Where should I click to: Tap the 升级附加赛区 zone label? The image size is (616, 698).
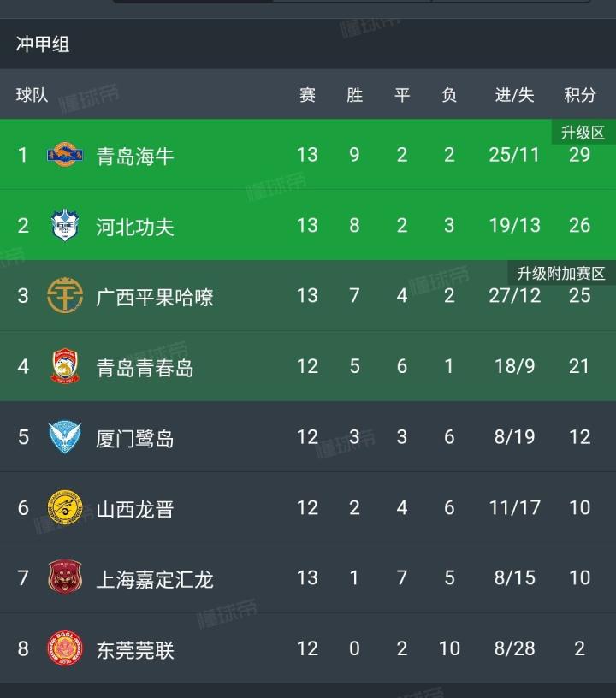561,274
